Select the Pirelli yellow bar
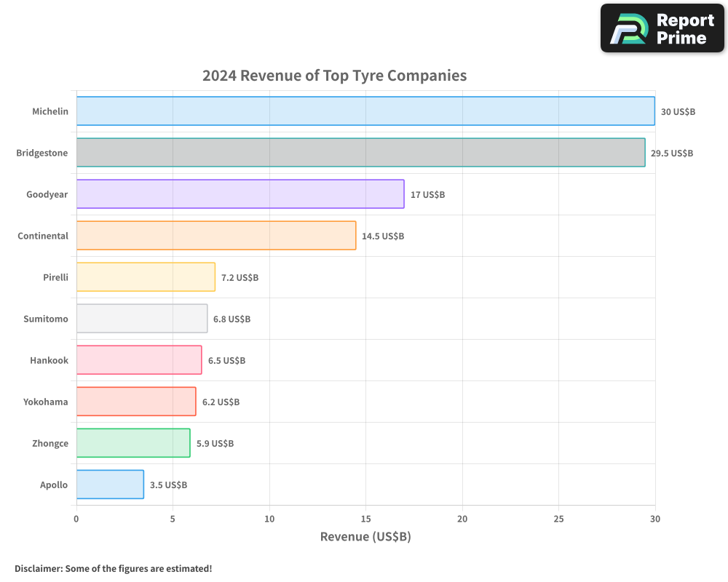728x582 pixels. coord(146,277)
